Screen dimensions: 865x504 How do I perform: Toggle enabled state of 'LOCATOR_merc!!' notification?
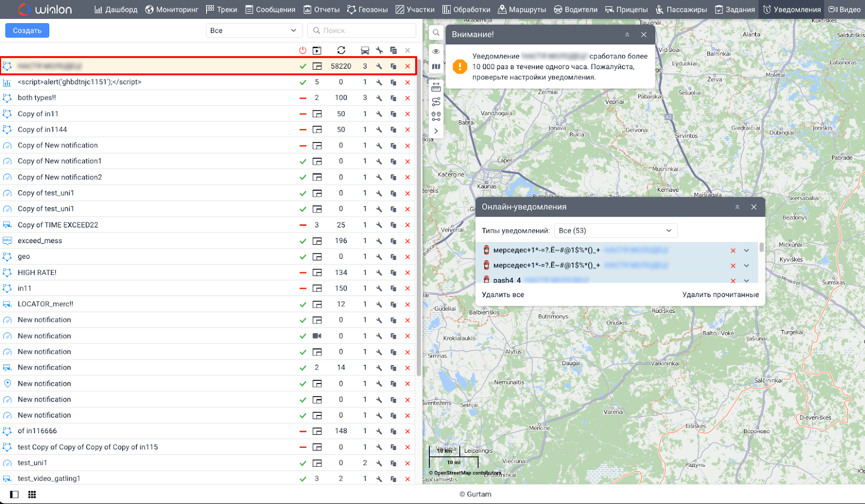coord(303,304)
